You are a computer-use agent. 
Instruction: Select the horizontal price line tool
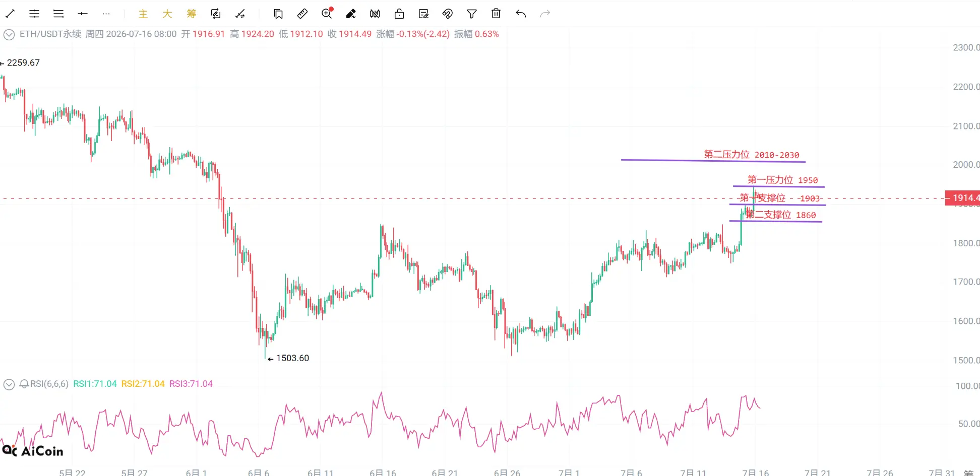83,14
